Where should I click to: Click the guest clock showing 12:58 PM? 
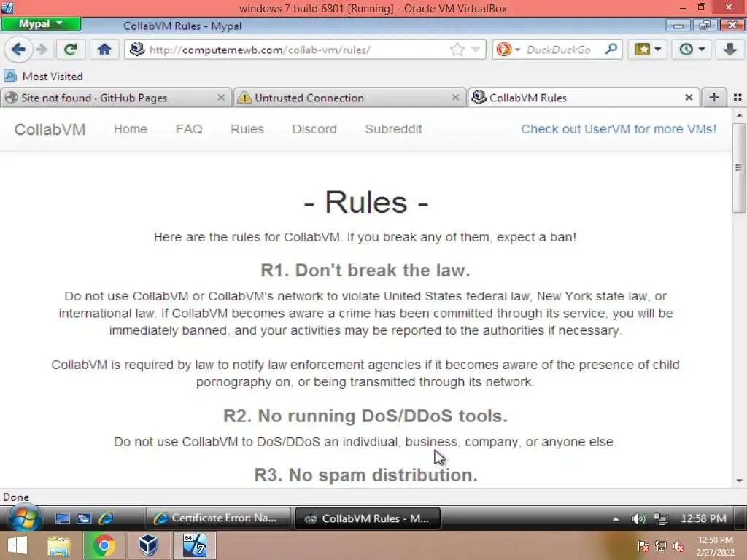pyautogui.click(x=703, y=518)
